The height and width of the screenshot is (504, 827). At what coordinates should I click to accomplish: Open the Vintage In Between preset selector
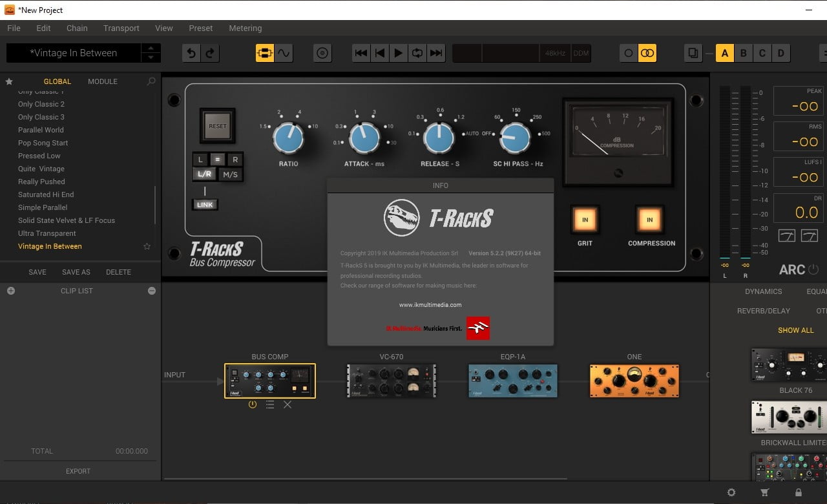coord(74,53)
